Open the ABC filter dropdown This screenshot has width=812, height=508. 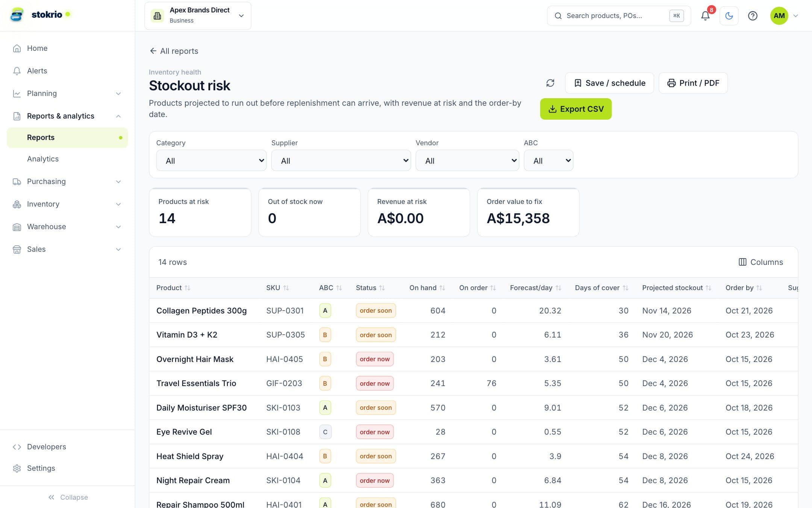click(548, 161)
